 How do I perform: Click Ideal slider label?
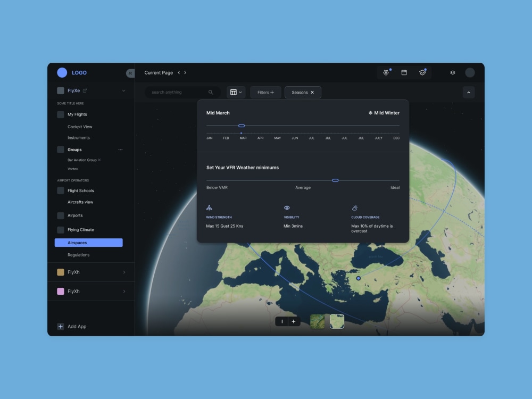[x=395, y=188]
